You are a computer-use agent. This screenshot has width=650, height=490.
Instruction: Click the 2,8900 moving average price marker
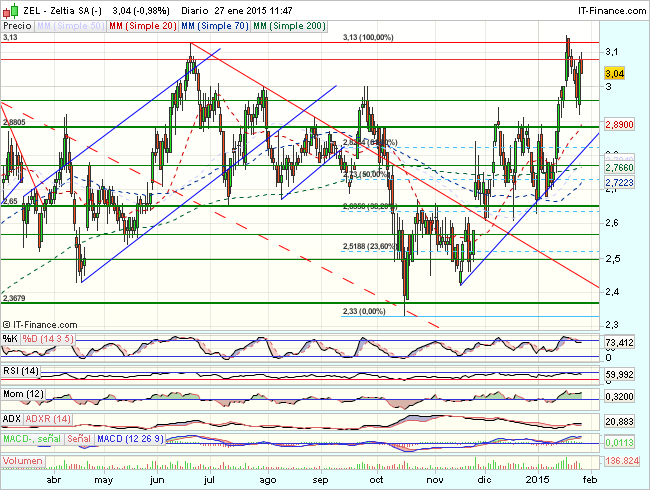(x=620, y=128)
